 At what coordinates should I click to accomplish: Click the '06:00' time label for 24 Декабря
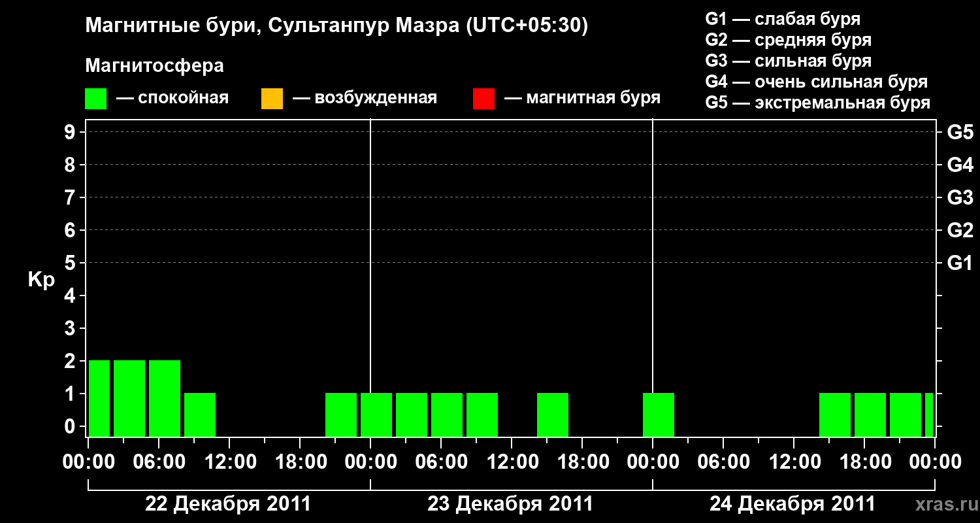tap(723, 462)
